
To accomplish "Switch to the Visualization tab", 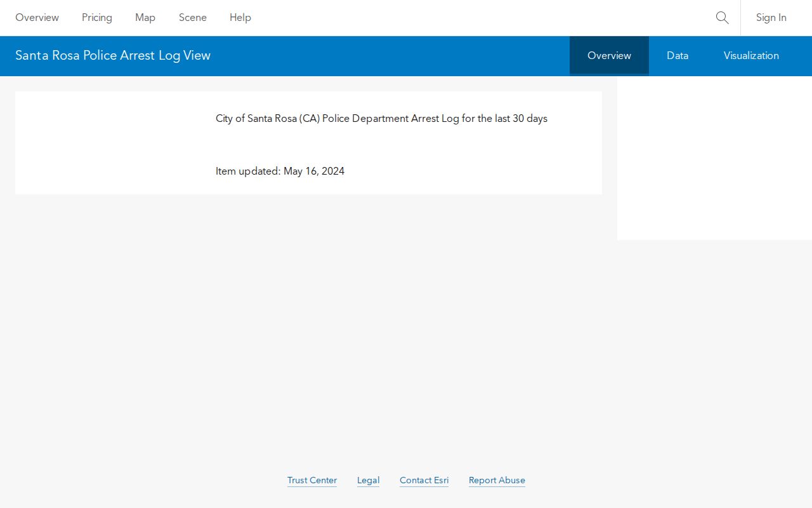I will [x=751, y=55].
